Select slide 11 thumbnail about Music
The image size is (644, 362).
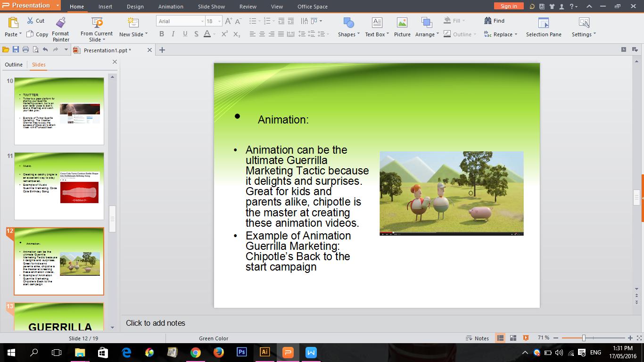59,186
